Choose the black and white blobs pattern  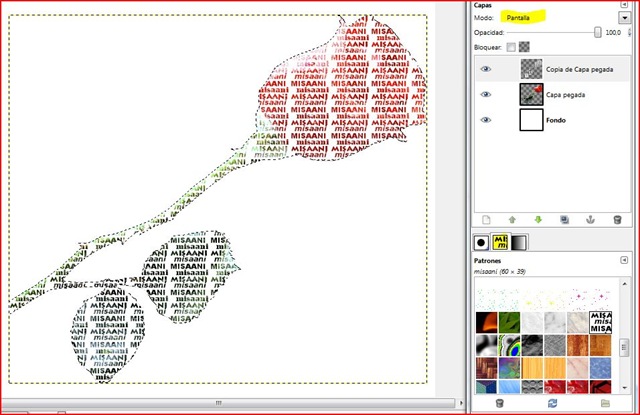pyautogui.click(x=487, y=345)
